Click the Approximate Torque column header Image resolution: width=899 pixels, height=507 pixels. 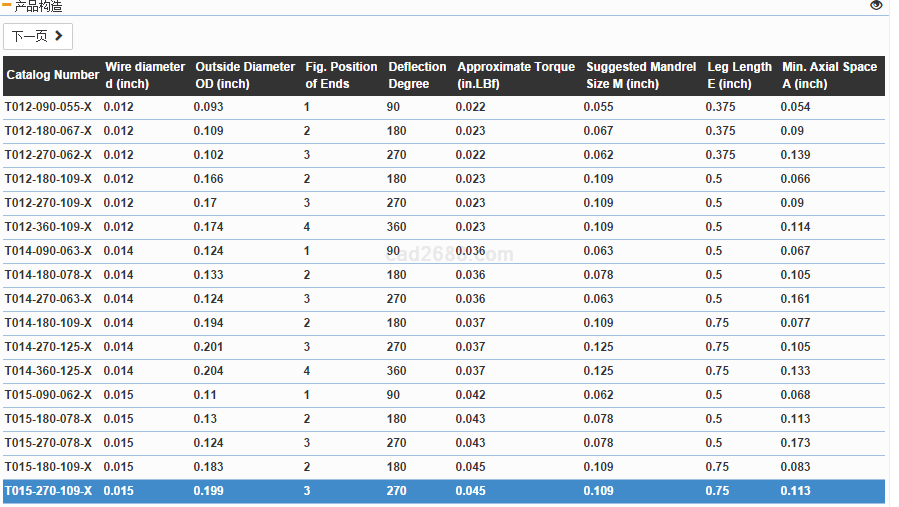[x=516, y=75]
